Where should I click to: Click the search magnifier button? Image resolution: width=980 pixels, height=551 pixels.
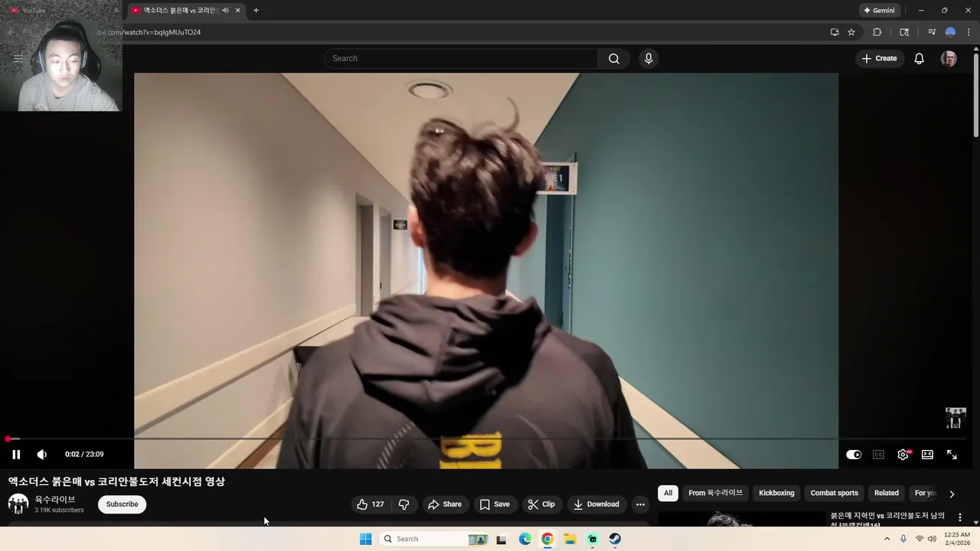pos(614,59)
